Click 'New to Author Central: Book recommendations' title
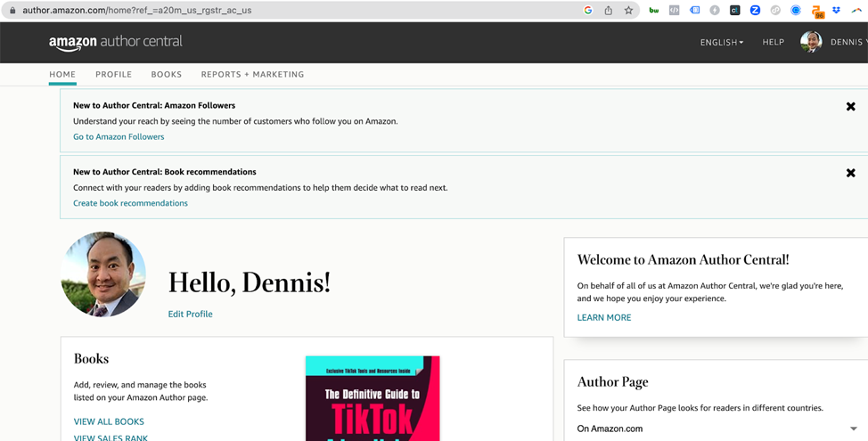This screenshot has height=441, width=868. click(x=164, y=172)
